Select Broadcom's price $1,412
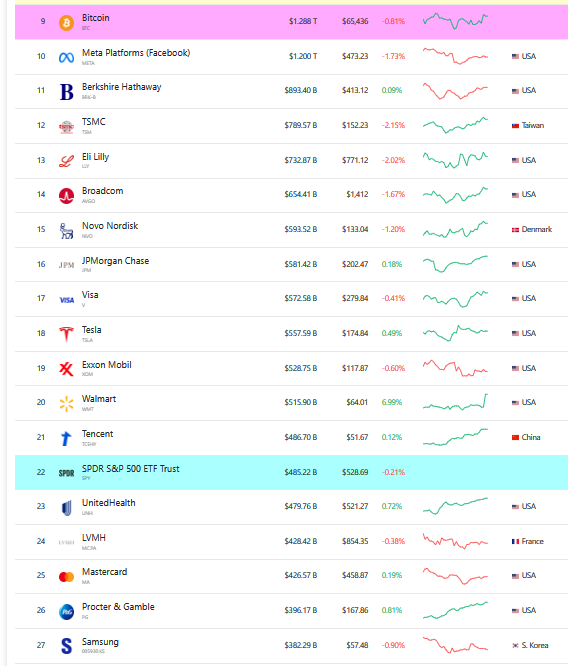The image size is (568, 666). 357,195
